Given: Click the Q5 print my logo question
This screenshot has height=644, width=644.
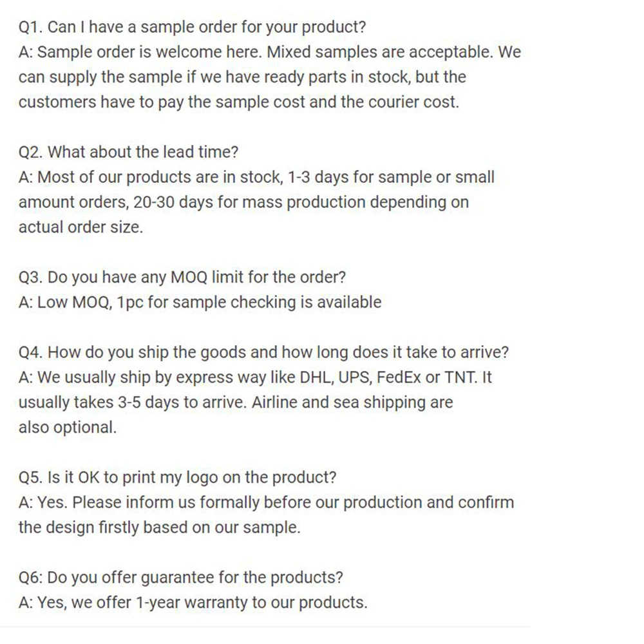Looking at the screenshot, I should [x=178, y=478].
